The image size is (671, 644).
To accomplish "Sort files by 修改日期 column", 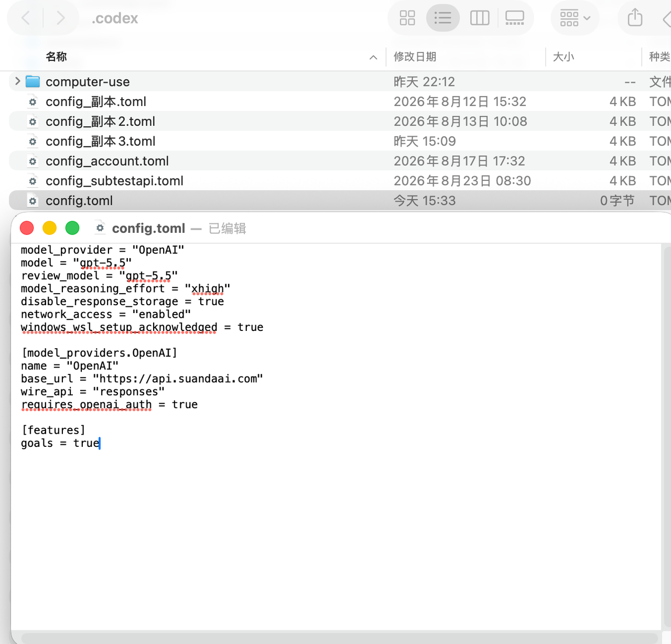I will (x=415, y=57).
